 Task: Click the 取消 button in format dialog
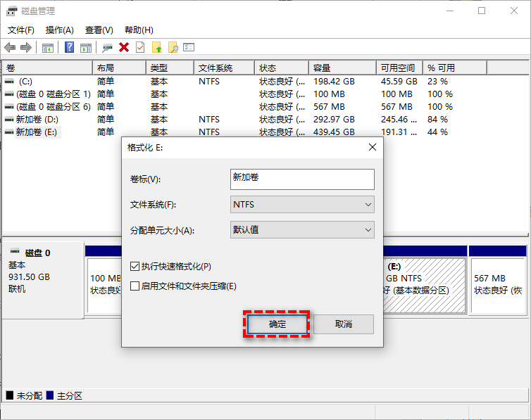(344, 324)
